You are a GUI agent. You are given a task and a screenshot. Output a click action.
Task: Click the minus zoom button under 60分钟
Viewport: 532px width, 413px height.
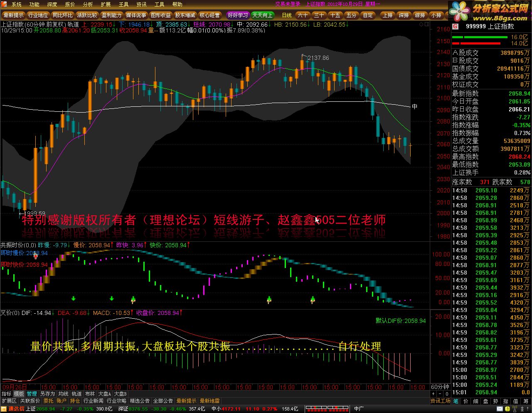tap(440, 394)
